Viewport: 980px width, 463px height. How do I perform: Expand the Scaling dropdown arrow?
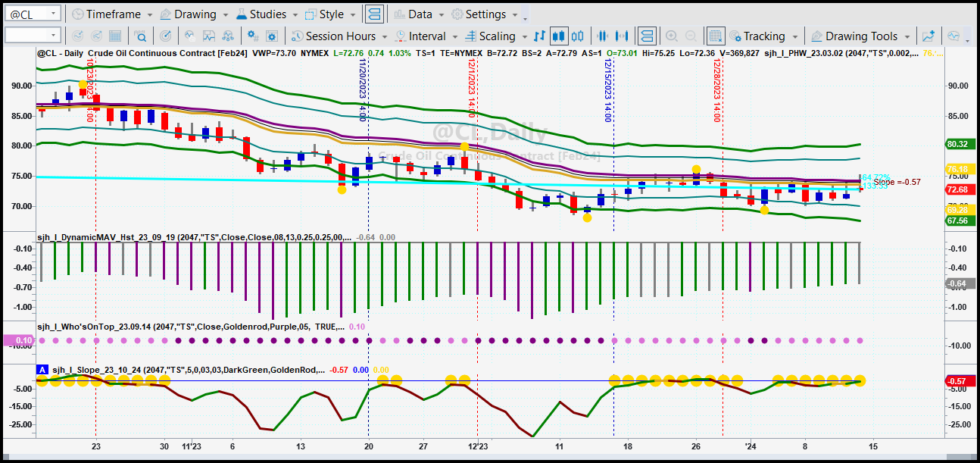click(523, 36)
